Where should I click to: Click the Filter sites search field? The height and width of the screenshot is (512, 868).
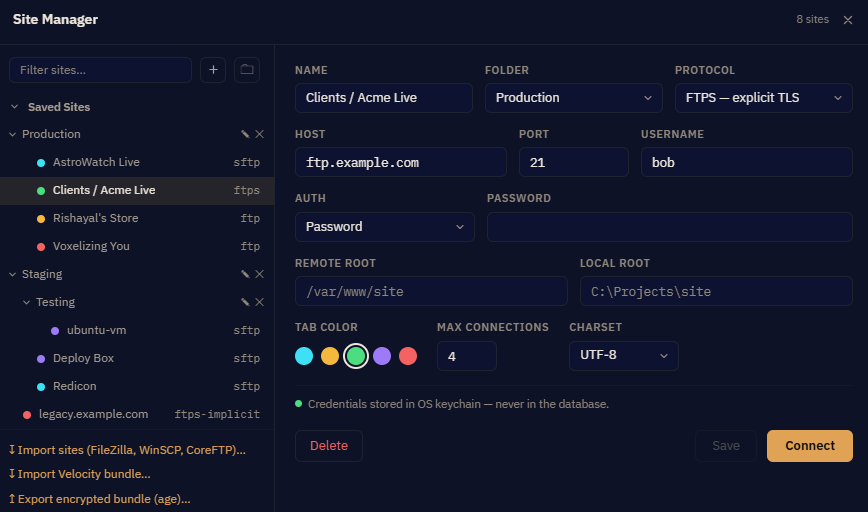(x=100, y=70)
